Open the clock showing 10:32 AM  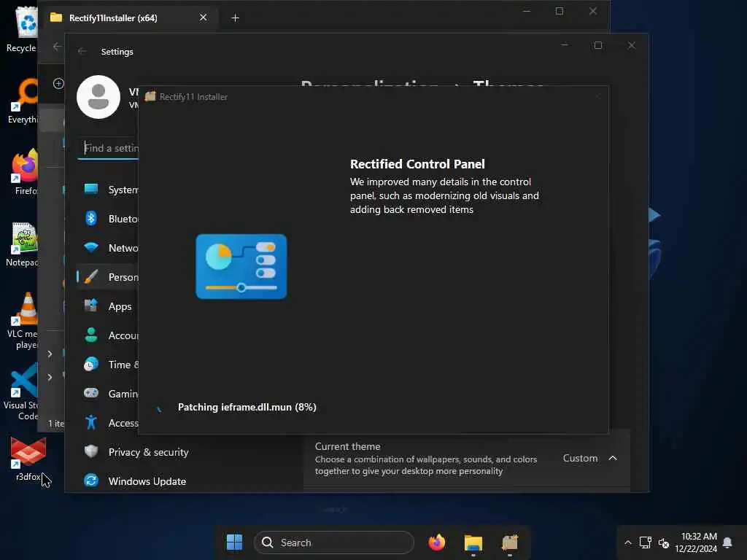pos(696,542)
